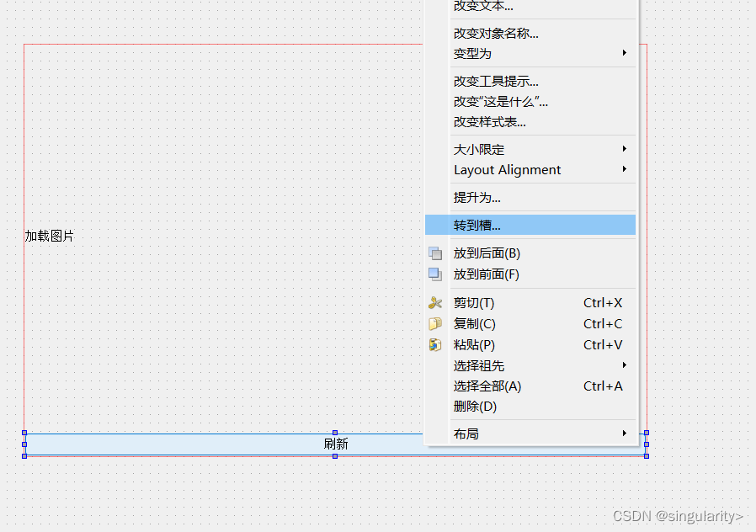Click the bring-to-front icon next to 放到前面(F)
Screen dimensions: 756x532
pos(435,274)
